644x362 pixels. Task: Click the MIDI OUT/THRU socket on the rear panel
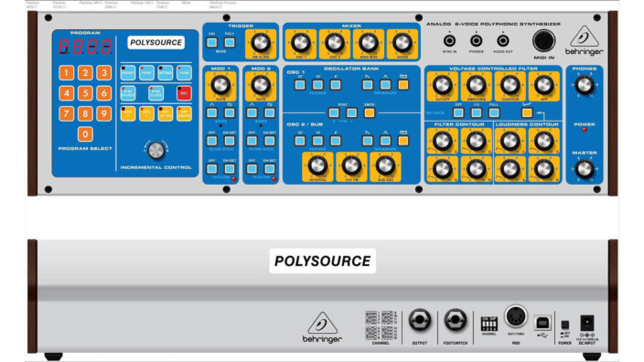(516, 316)
